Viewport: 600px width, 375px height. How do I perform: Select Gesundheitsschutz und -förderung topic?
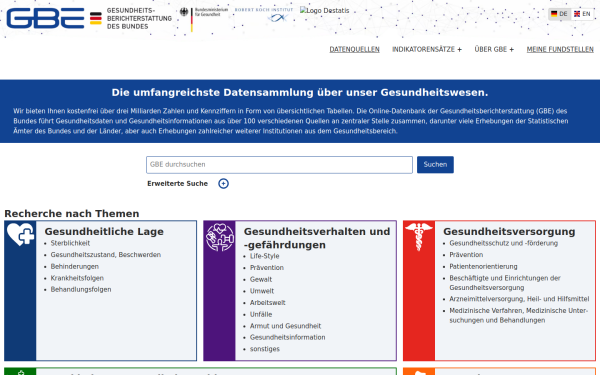click(x=504, y=243)
